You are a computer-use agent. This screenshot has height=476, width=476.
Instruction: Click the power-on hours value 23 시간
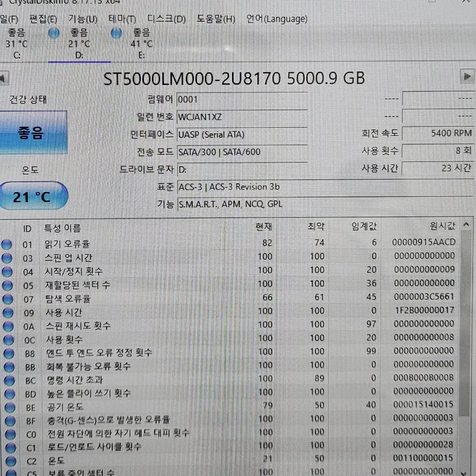pyautogui.click(x=438, y=168)
